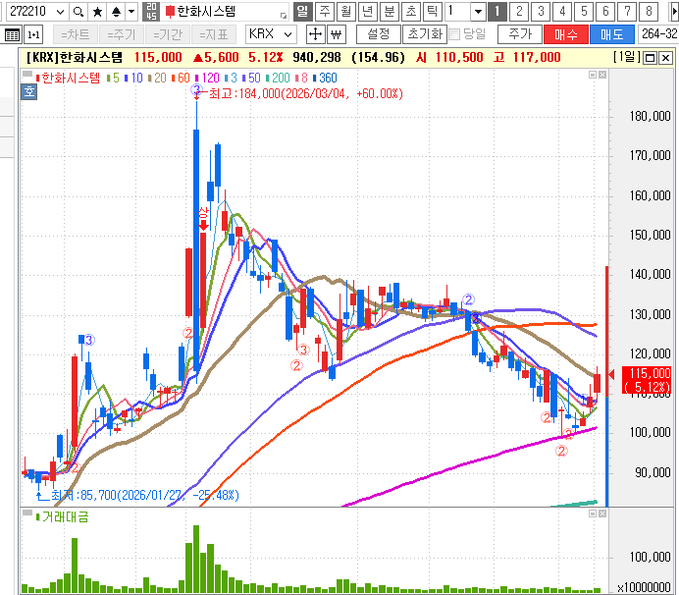Select the 분 minute period button
The height and width of the screenshot is (595, 679).
pyautogui.click(x=389, y=11)
